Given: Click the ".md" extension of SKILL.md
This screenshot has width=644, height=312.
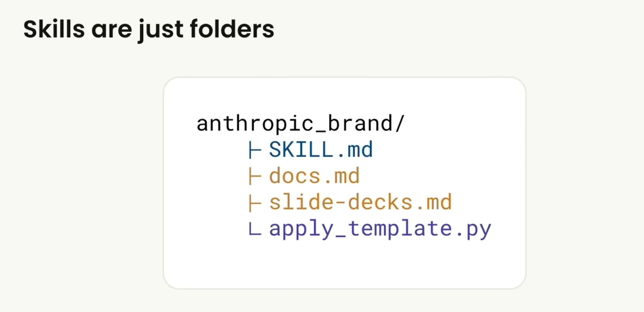Looking at the screenshot, I should click(355, 150).
